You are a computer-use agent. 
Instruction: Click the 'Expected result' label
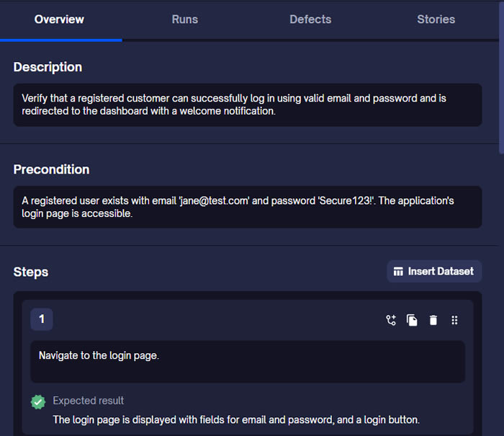click(x=89, y=401)
